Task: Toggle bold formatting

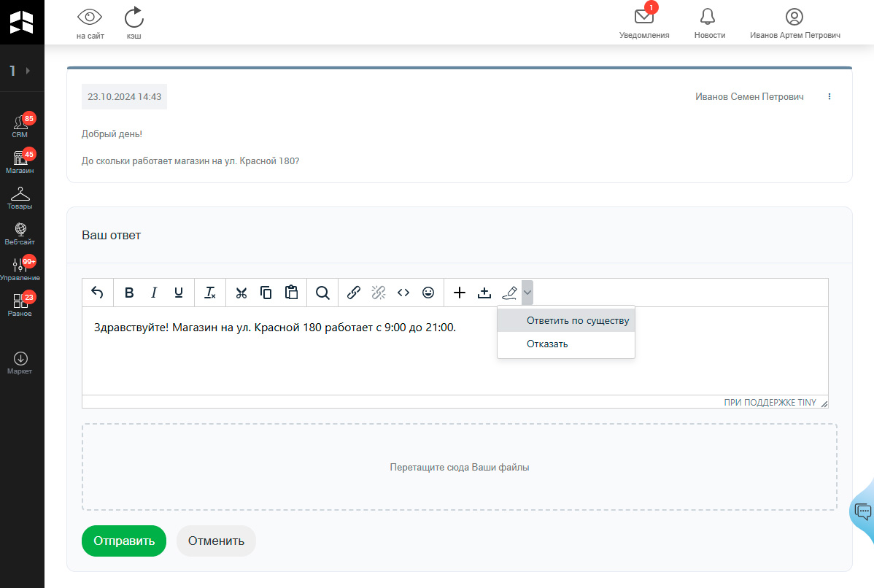Action: pyautogui.click(x=129, y=293)
